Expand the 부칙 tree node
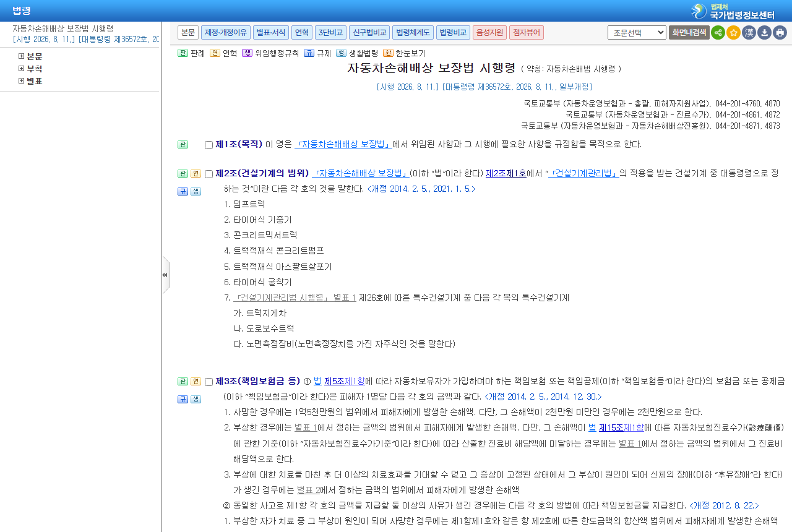This screenshot has width=792, height=532. [21, 69]
